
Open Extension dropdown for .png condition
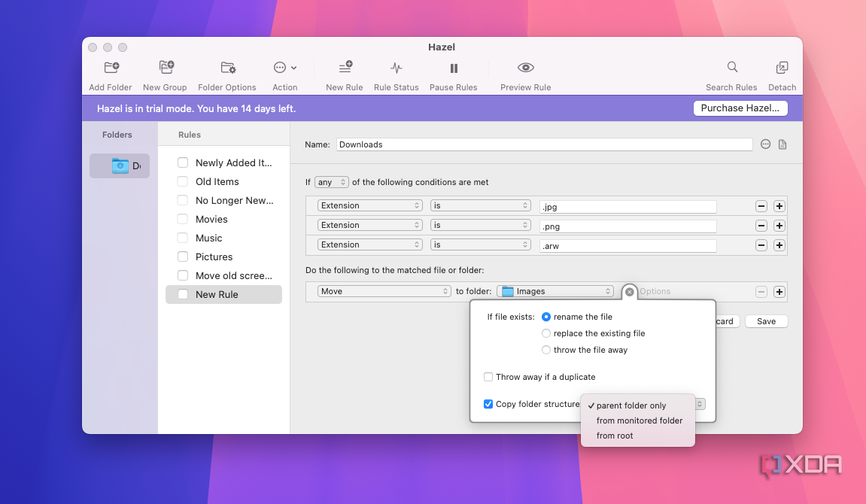click(x=370, y=225)
